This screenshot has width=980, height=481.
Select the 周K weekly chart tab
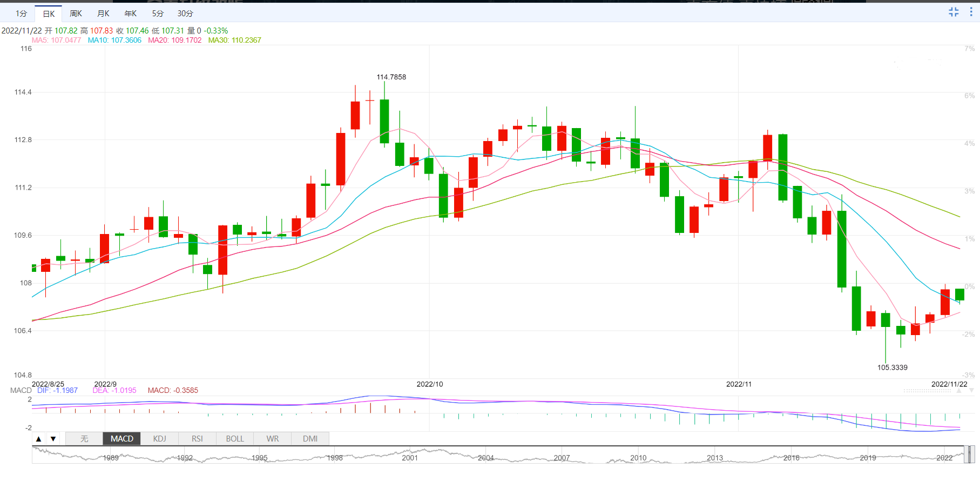click(x=76, y=14)
